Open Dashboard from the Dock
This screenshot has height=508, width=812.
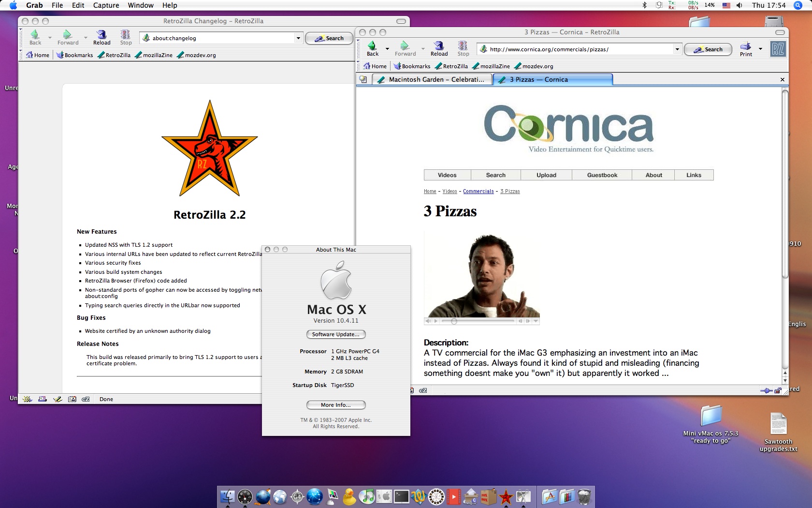[x=245, y=496]
